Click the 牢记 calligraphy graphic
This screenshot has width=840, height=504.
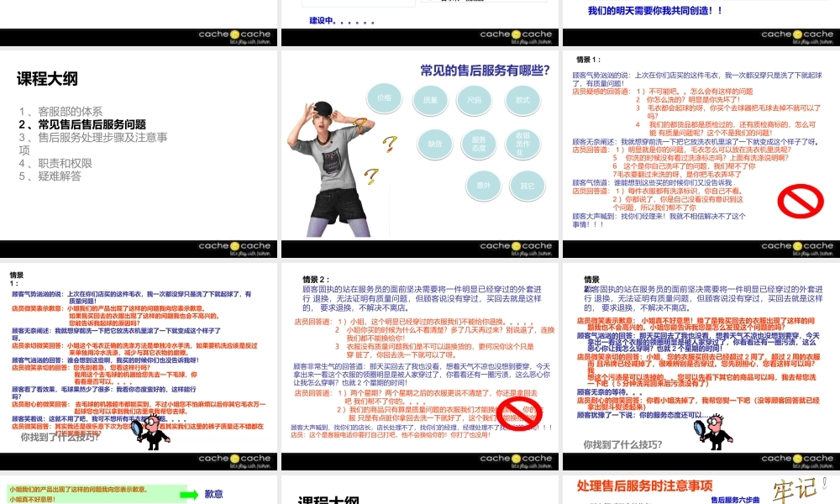click(800, 490)
